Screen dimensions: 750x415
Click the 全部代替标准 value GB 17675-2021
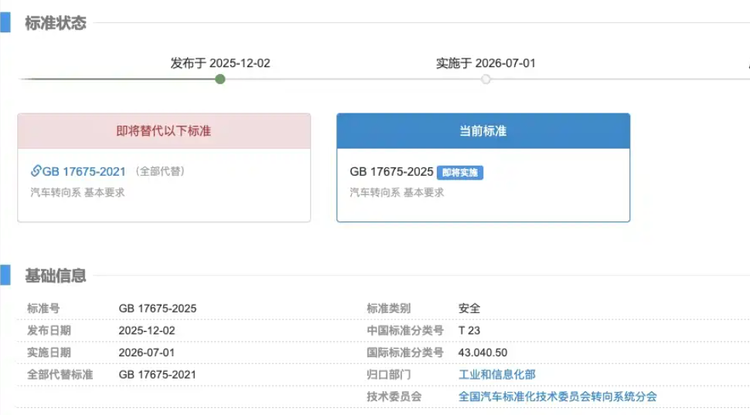coord(158,374)
